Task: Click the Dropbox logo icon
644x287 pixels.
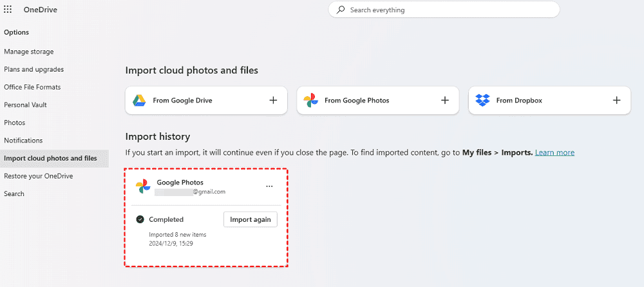Action: 482,101
